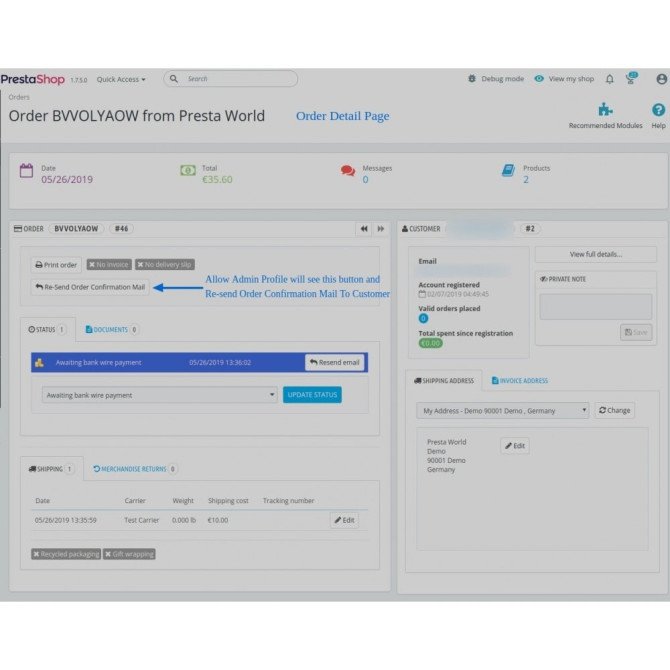Image resolution: width=670 pixels, height=670 pixels.
Task: Open the order status dropdown
Action: (159, 395)
